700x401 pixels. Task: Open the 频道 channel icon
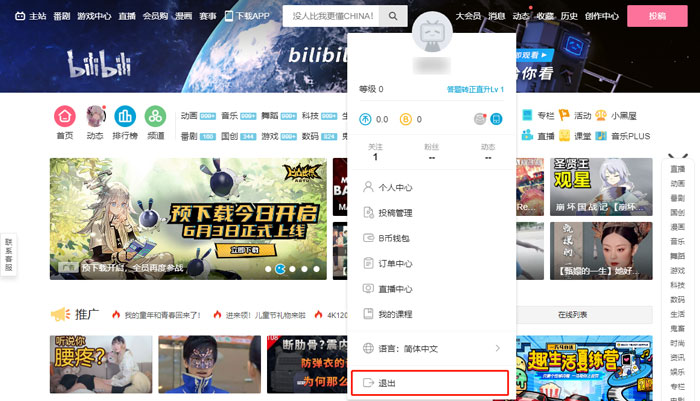(x=155, y=116)
